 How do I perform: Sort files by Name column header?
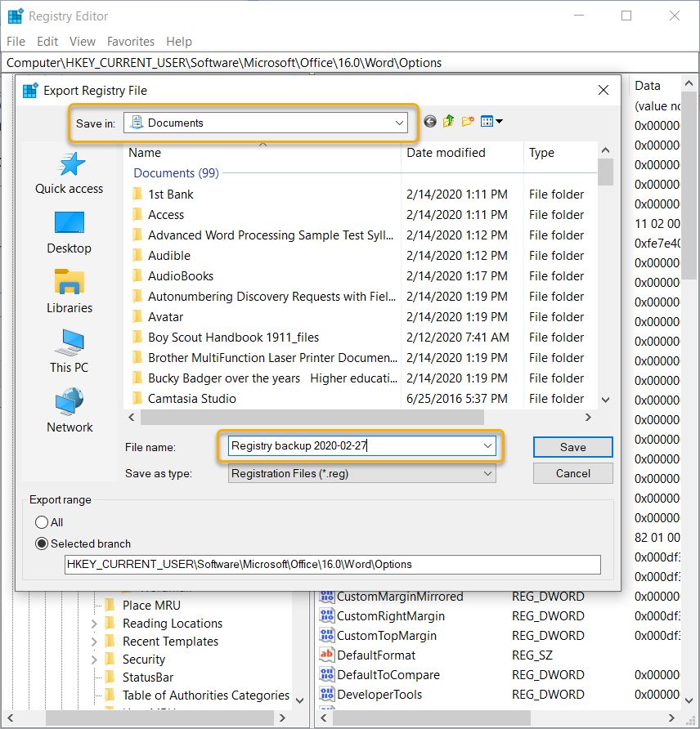tap(262, 153)
